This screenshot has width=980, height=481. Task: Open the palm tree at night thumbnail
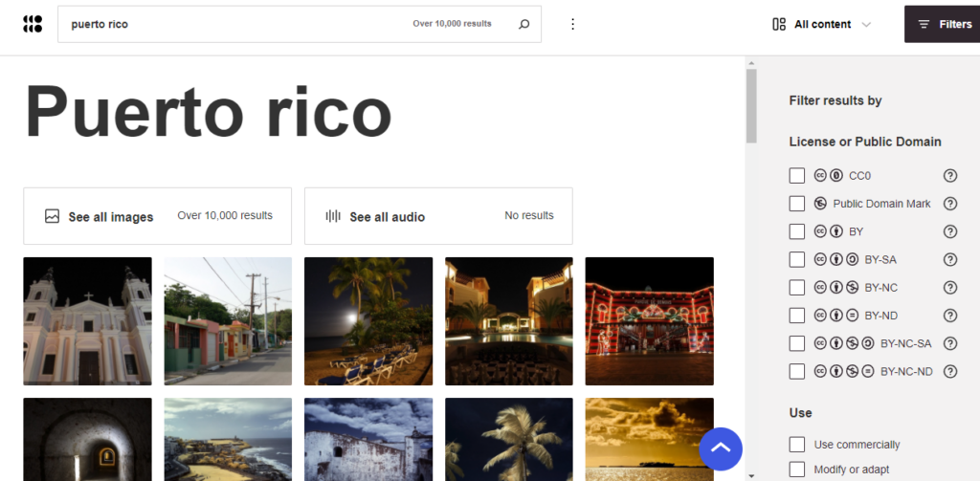(509, 439)
